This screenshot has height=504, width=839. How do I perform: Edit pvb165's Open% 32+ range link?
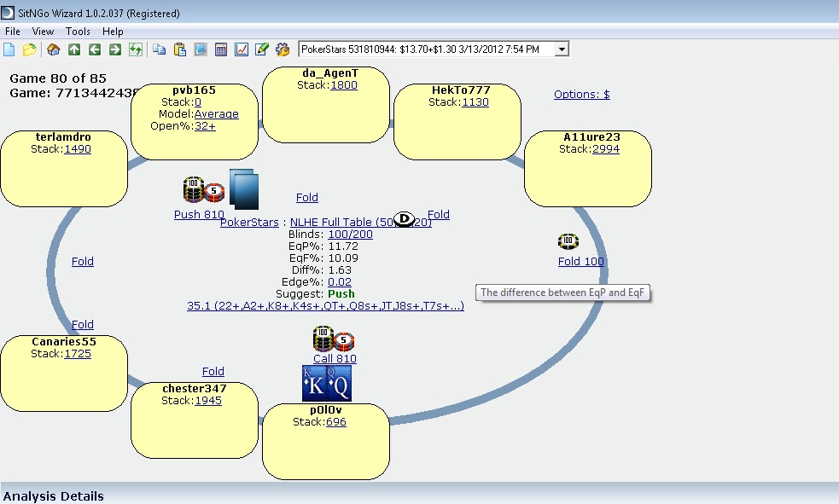(205, 126)
